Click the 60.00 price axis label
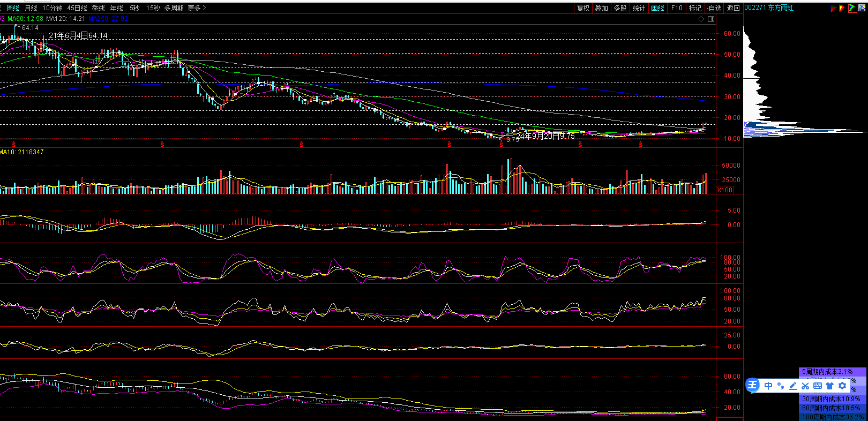Image resolution: width=868 pixels, height=421 pixels. [x=732, y=33]
